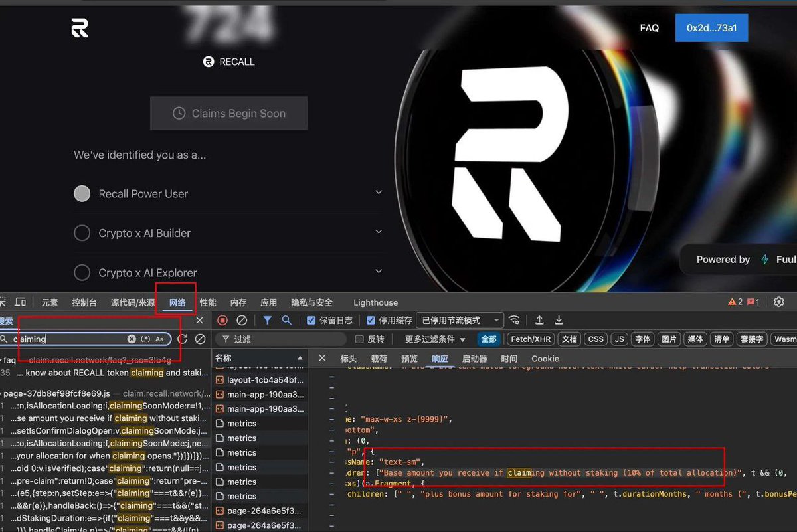797x532 pixels.
Task: Toggle the 全部 request type filter
Action: tap(489, 339)
